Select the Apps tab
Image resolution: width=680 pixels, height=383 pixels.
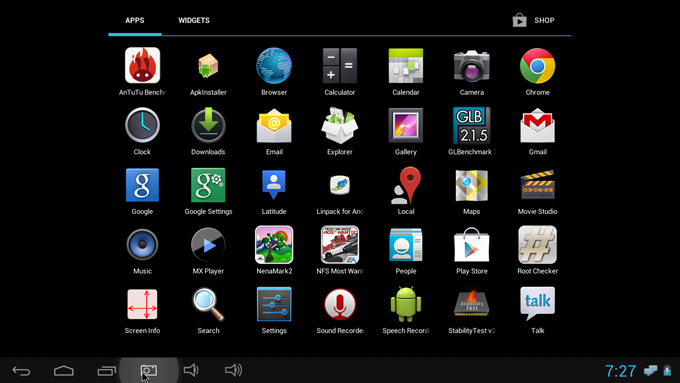tap(135, 20)
